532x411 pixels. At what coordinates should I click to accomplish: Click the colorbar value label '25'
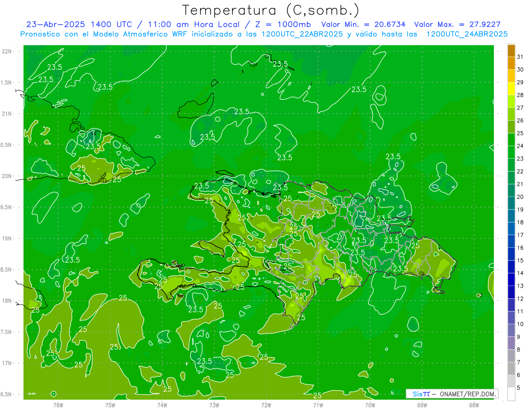pos(520,133)
